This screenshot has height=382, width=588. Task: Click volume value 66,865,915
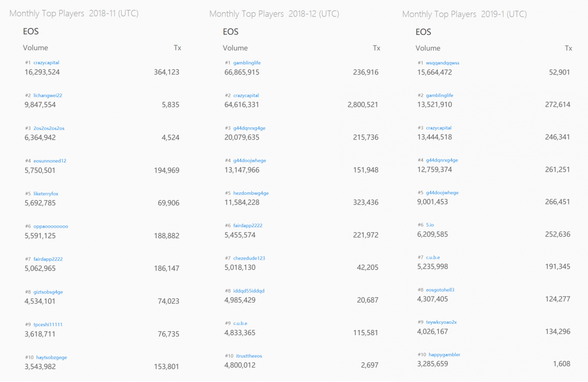(x=242, y=72)
